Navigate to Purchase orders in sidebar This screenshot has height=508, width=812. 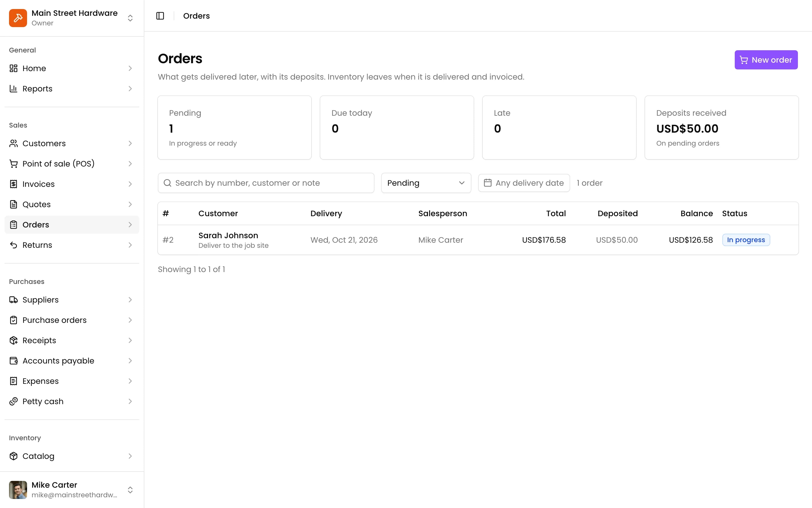[72, 320]
